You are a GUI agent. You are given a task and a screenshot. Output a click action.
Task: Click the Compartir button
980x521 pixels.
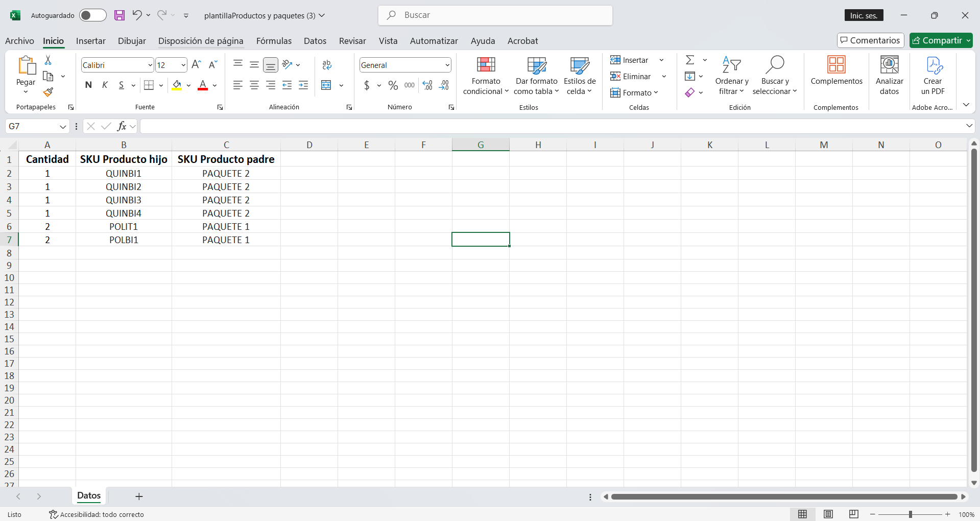click(941, 40)
